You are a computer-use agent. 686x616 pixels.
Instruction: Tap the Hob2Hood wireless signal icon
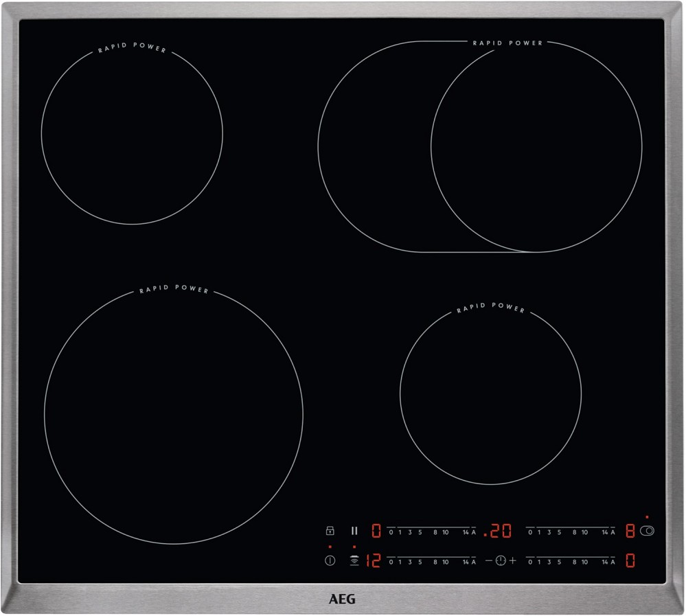tap(354, 560)
